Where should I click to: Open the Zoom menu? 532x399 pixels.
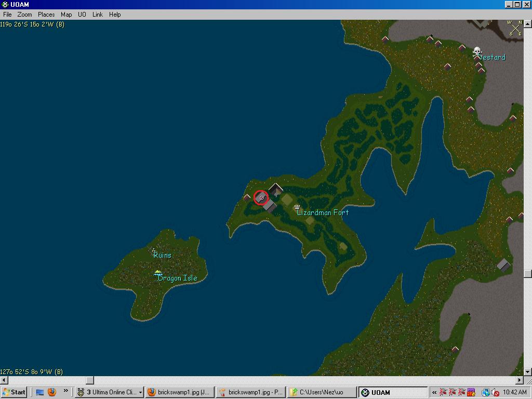(x=24, y=15)
